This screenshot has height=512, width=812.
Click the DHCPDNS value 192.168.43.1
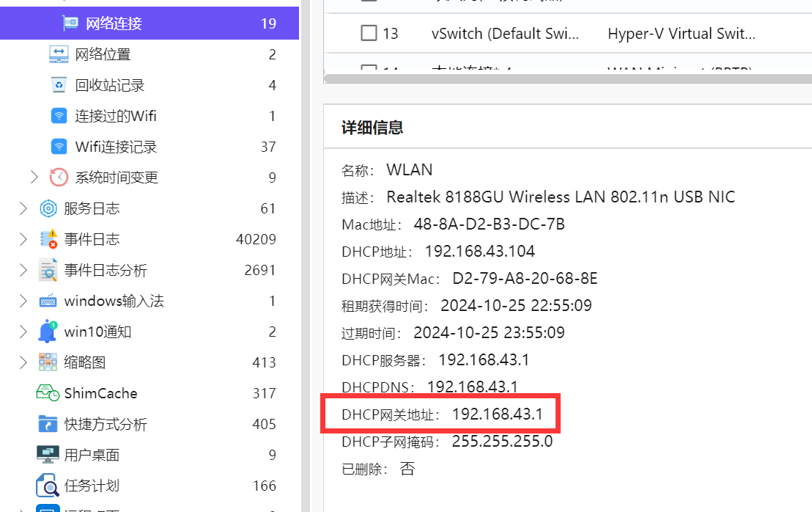point(472,387)
